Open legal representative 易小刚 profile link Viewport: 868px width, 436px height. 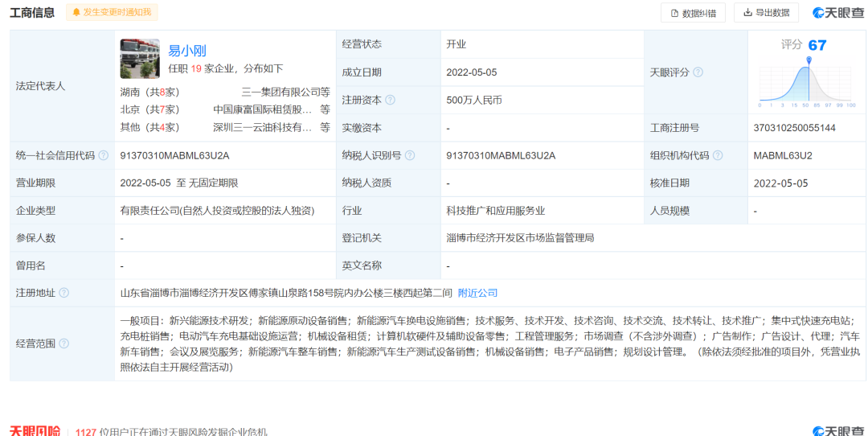pos(187,51)
